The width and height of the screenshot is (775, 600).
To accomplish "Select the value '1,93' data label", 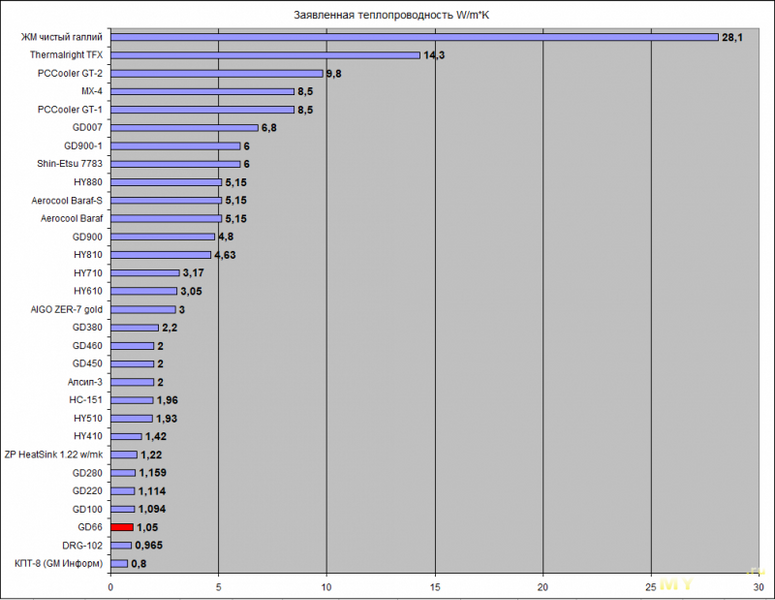I will tap(167, 419).
